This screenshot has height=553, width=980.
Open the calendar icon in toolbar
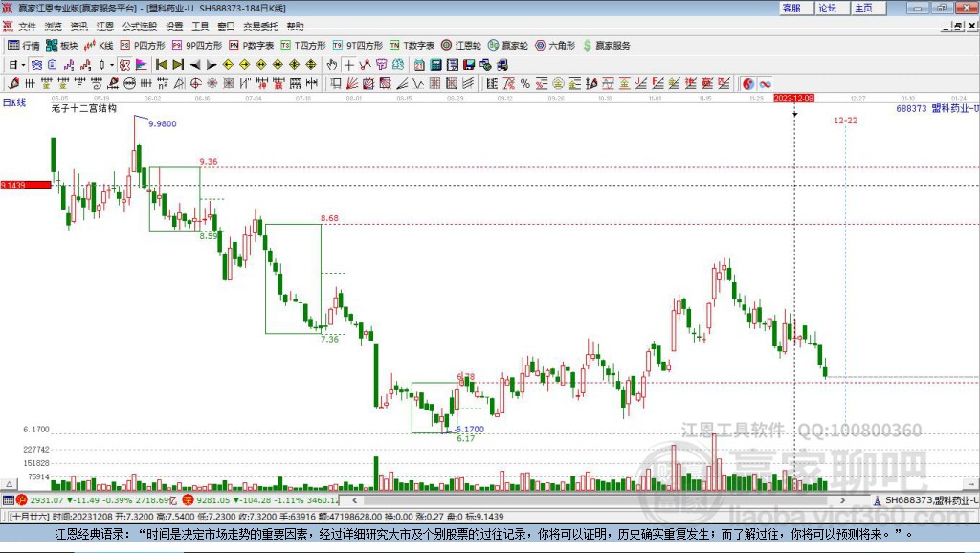coord(419,65)
